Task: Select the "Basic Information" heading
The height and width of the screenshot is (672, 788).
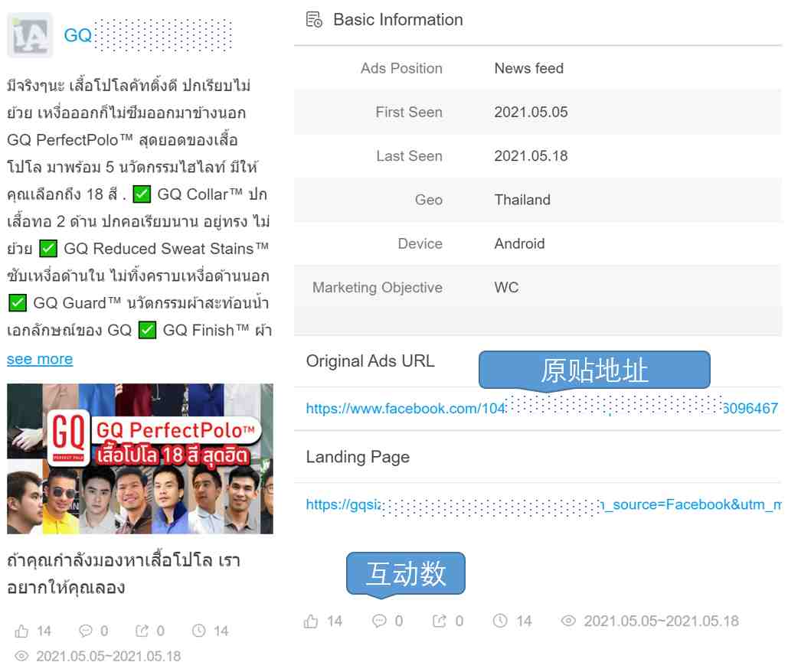Action: tap(398, 20)
